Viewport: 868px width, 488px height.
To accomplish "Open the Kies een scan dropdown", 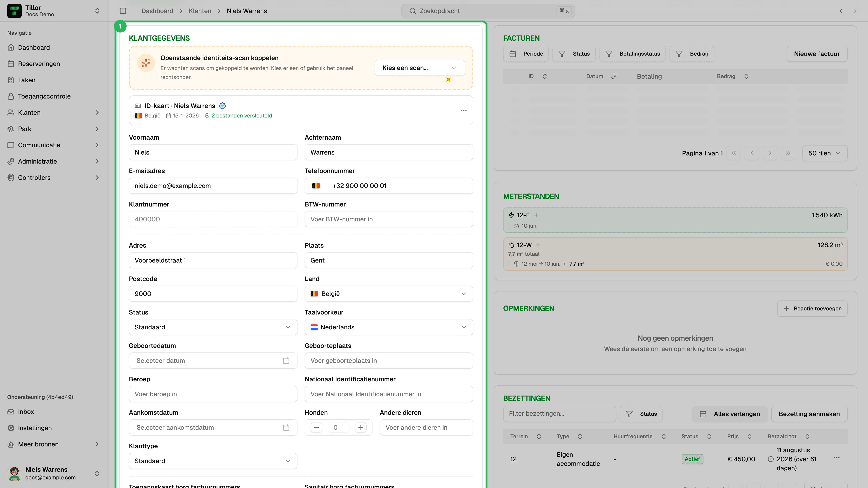I will [x=420, y=68].
